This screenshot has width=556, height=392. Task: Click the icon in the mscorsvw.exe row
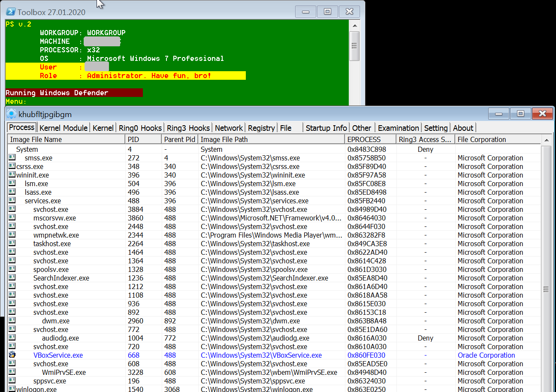pyautogui.click(x=12, y=218)
